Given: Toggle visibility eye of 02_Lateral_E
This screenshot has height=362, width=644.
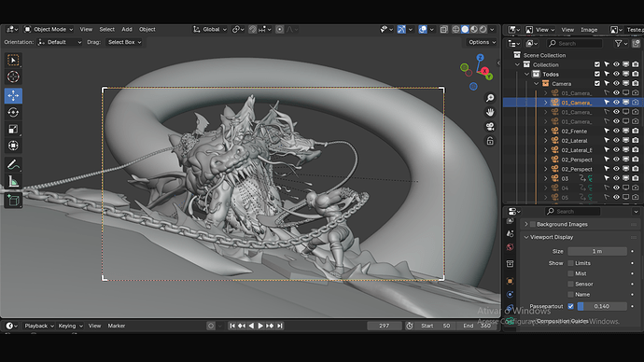Looking at the screenshot, I should point(616,150).
